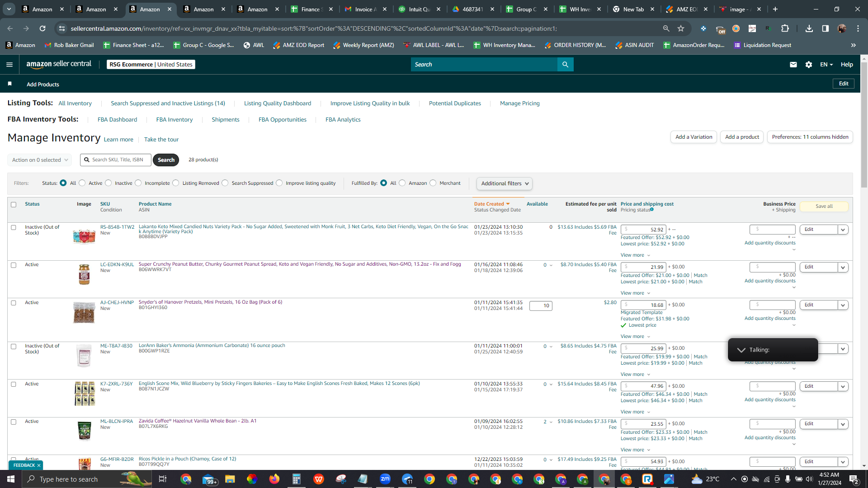Select the checkbox for SKU AJ-CHEJ-HVNP

click(14, 303)
